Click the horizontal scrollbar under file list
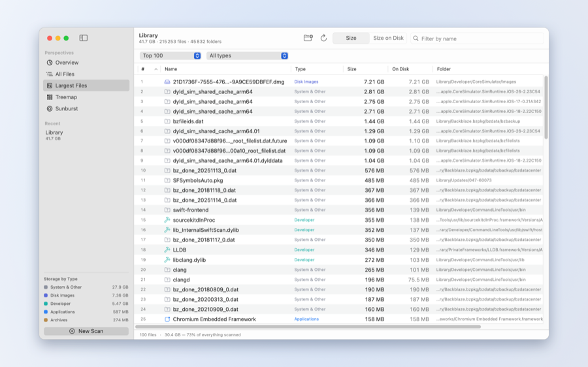 (x=308, y=327)
